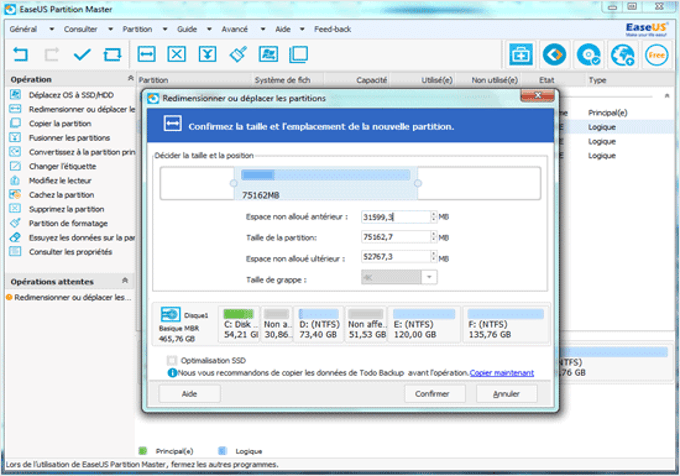680x476 pixels.
Task: Follow the Copier maintenant link
Action: pos(502,373)
